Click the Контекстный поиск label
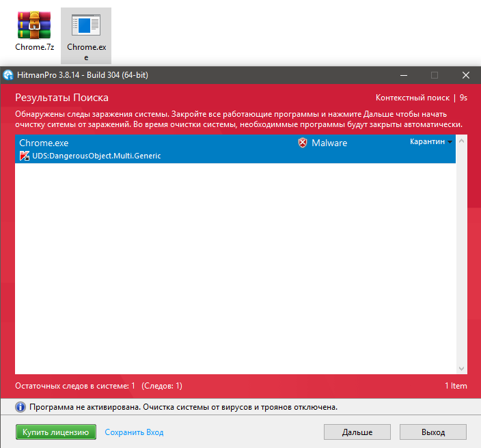 412,98
